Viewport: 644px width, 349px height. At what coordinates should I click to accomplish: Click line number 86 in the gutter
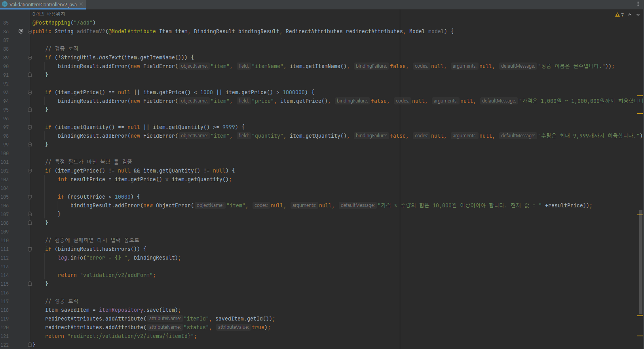[6, 31]
